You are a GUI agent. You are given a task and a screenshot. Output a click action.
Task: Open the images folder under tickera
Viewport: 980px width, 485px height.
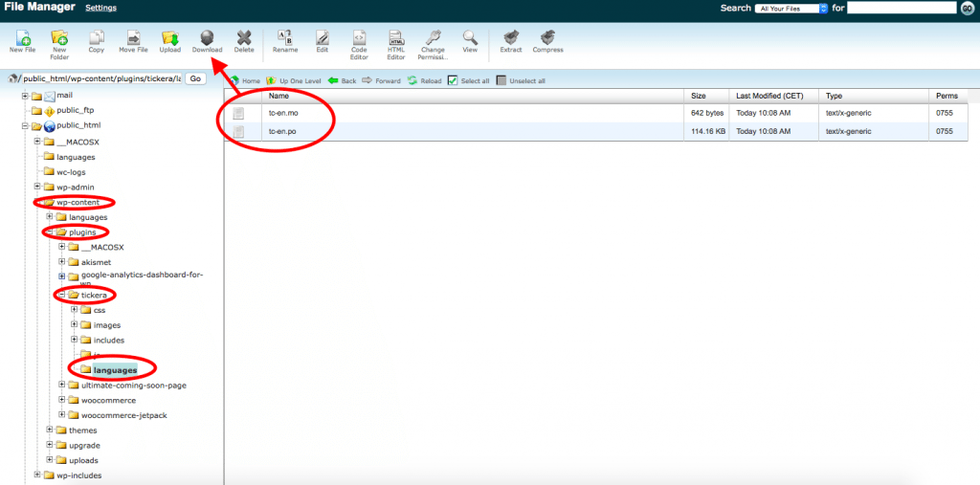point(107,325)
